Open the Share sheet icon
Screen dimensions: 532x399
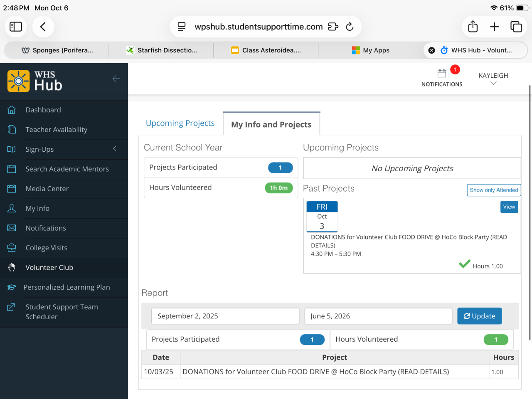click(473, 27)
